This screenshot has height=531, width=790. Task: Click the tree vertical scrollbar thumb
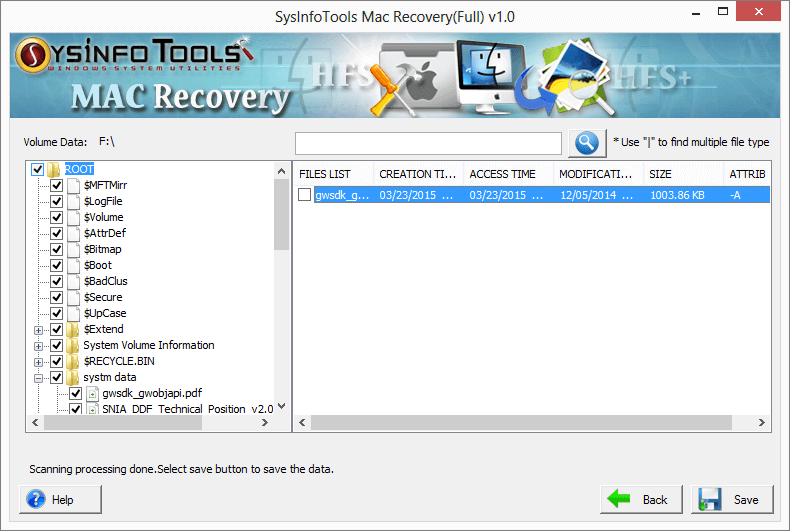coord(282,214)
